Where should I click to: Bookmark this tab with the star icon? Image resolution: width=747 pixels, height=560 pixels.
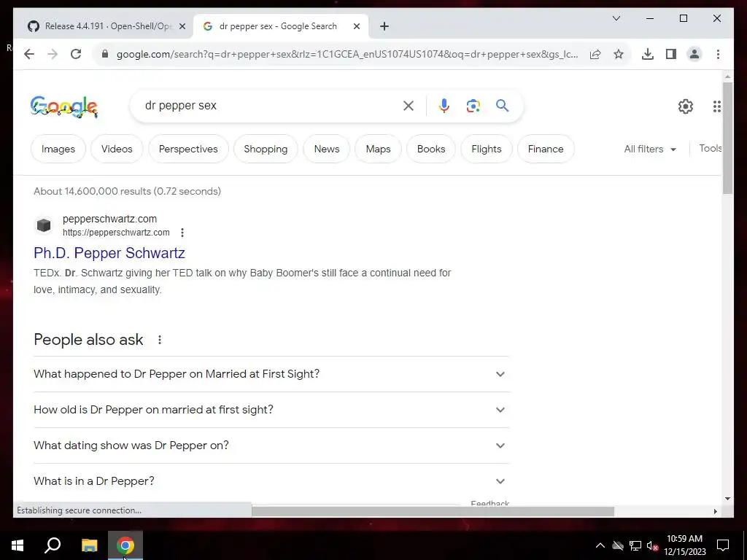click(619, 54)
